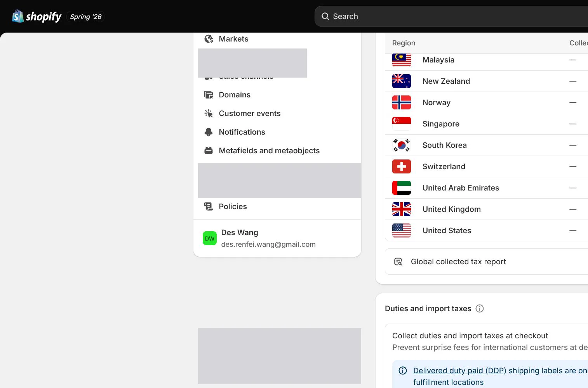The height and width of the screenshot is (388, 588).
Task: Click the New Zealand flag icon
Action: coord(402,81)
